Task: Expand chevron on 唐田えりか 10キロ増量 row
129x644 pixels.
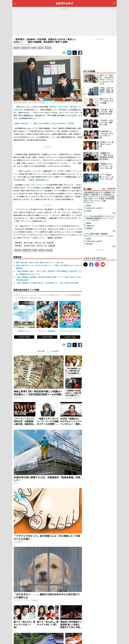Action: (115, 102)
